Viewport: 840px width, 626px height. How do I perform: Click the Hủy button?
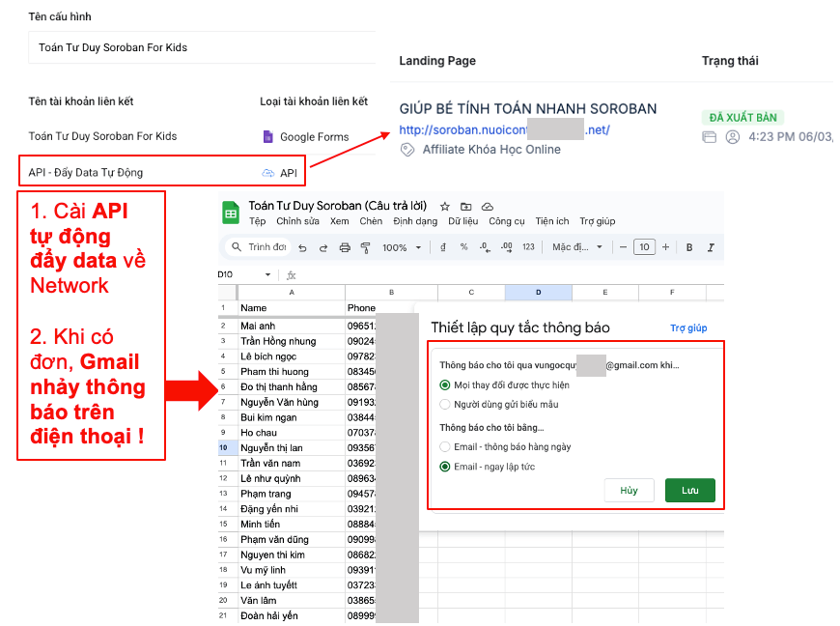click(x=629, y=490)
